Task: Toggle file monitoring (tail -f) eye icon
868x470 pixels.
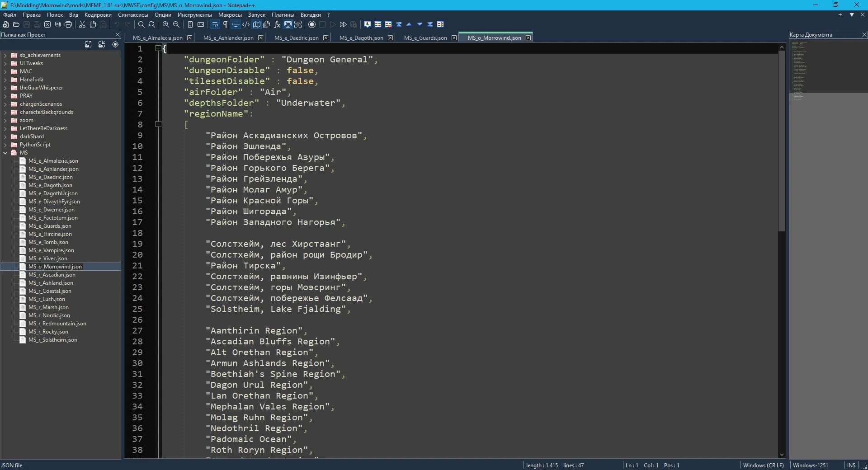Action: (298, 24)
